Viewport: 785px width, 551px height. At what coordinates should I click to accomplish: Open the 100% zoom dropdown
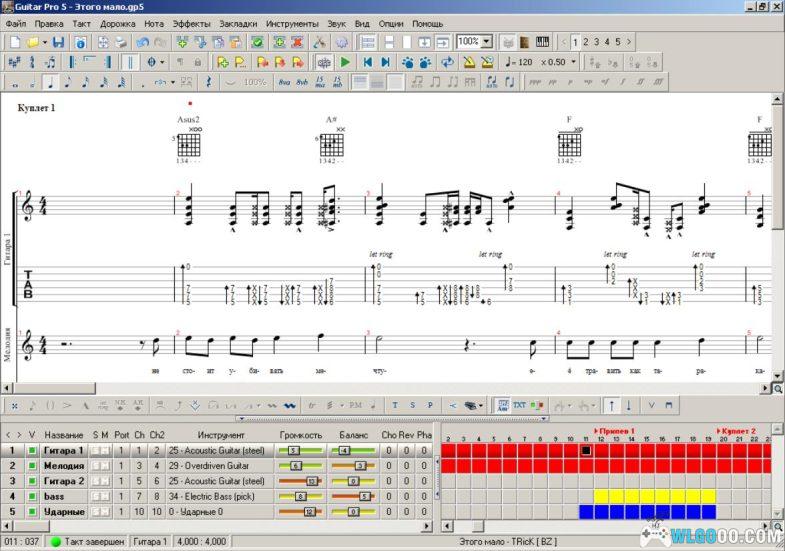pos(487,42)
